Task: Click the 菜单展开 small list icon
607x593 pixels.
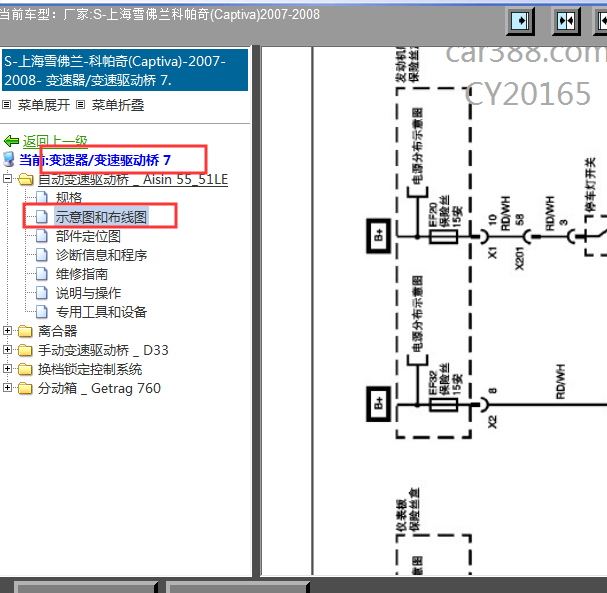Action: coord(7,105)
